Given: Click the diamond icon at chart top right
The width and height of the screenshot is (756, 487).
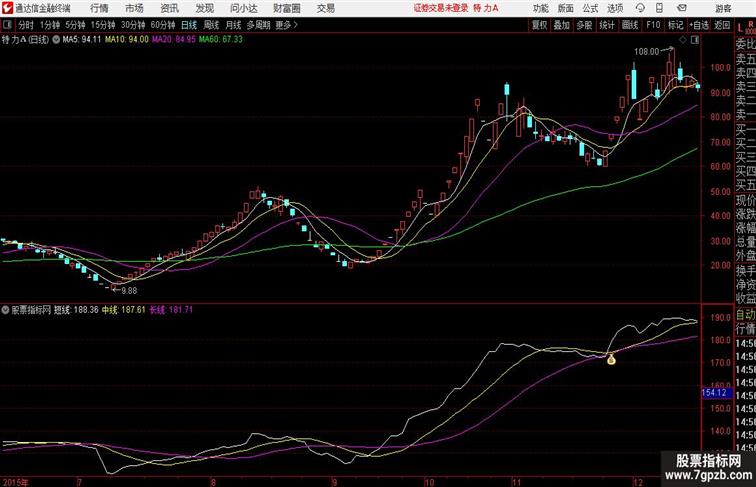Looking at the screenshot, I should coord(683,40).
